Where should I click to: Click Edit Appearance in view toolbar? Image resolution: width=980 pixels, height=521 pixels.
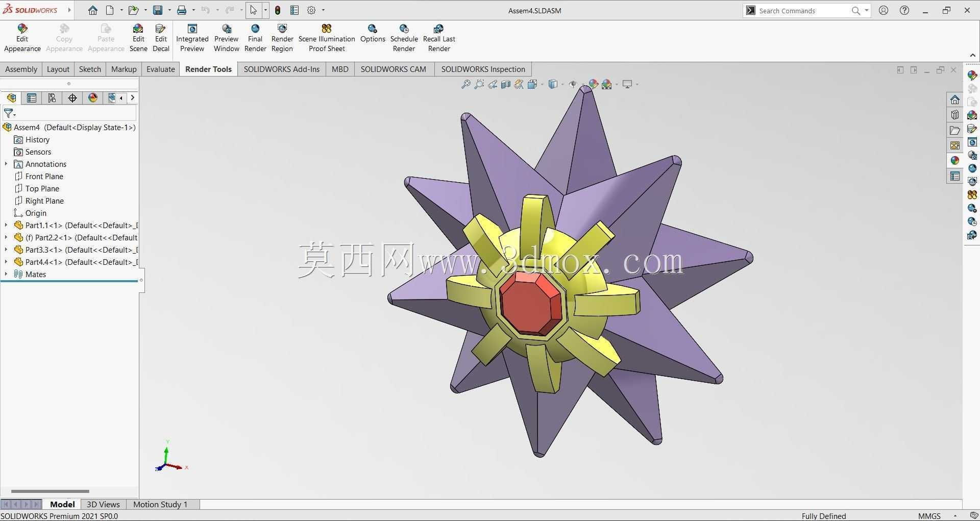[593, 84]
